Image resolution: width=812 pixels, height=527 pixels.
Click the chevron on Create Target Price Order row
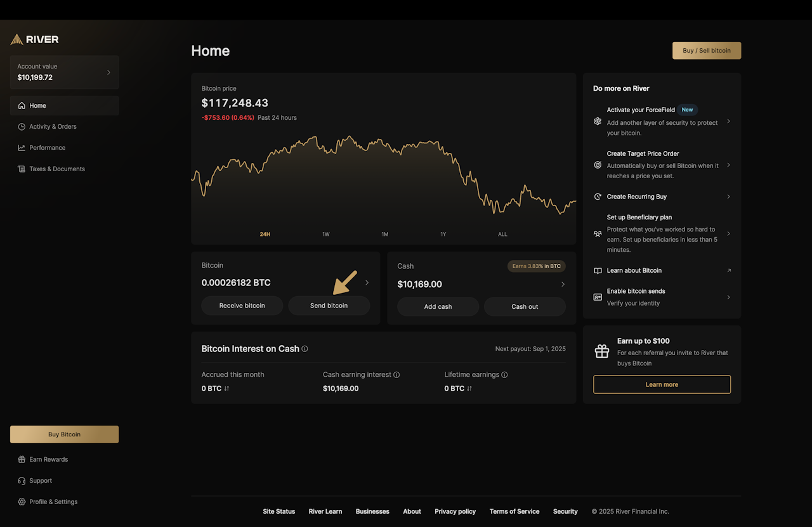pos(728,165)
